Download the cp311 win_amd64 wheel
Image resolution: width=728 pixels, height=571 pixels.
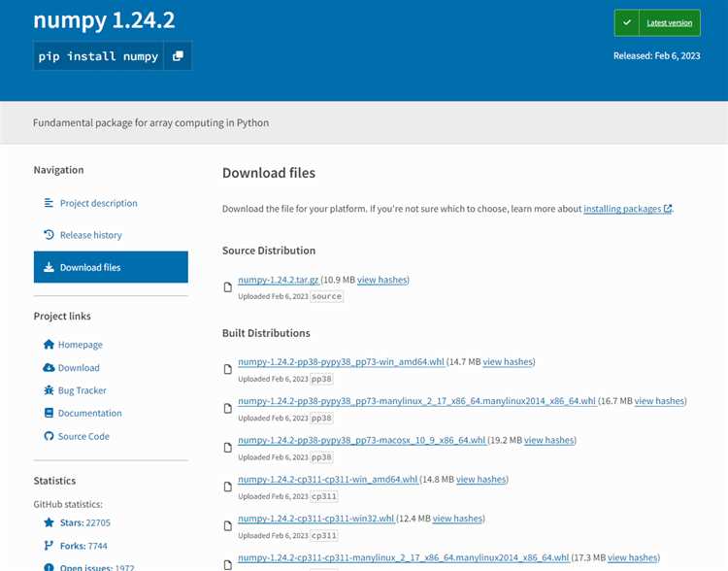click(x=328, y=479)
